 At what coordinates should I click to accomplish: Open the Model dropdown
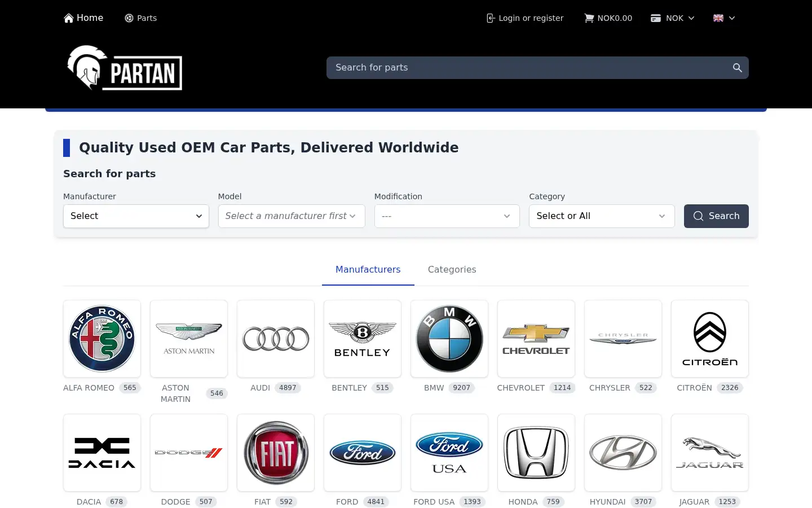coord(292,216)
